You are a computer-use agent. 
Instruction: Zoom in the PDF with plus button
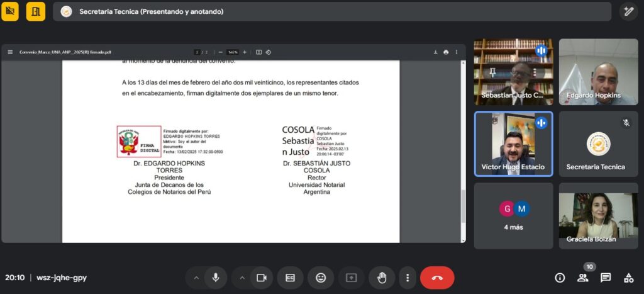coord(245,52)
